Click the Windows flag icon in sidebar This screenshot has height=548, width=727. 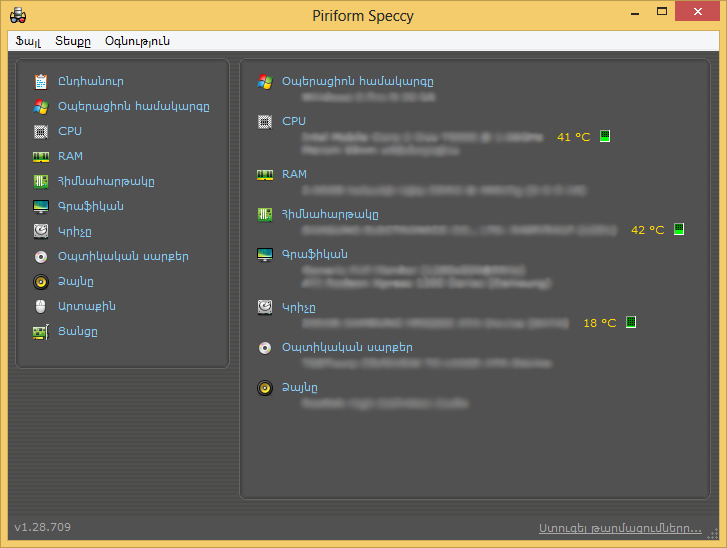(x=41, y=107)
